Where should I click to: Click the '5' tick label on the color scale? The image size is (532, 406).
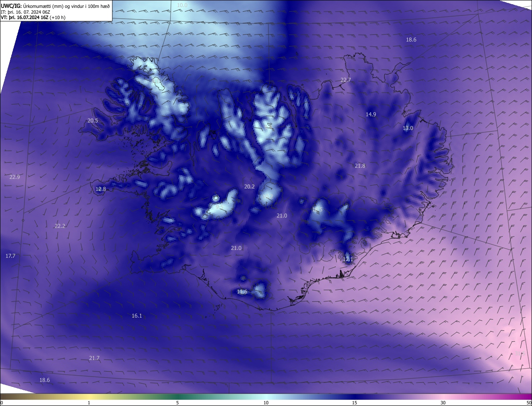(177, 403)
